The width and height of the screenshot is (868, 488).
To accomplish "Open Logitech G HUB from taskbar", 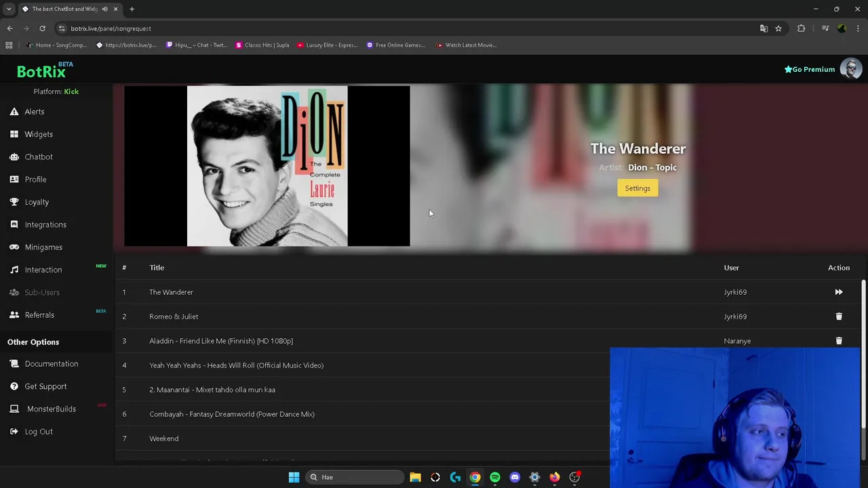I will coord(455,477).
